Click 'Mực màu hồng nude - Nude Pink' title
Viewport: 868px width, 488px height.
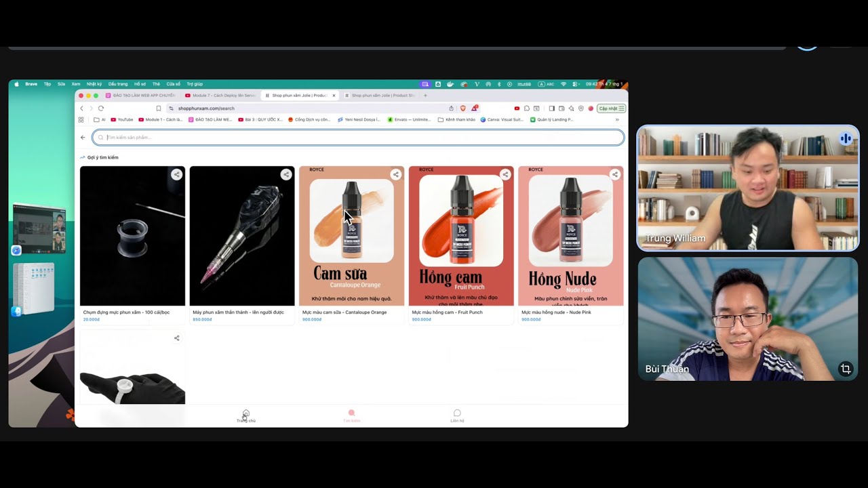click(x=556, y=312)
